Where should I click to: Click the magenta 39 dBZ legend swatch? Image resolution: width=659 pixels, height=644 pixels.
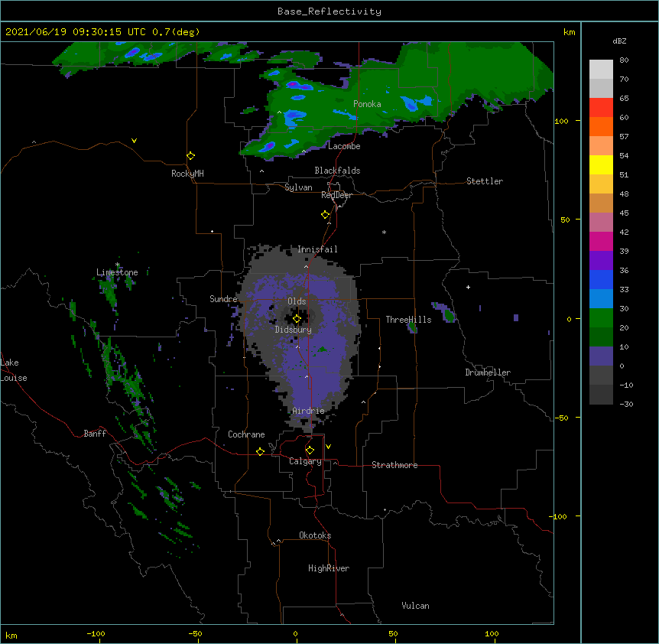point(601,241)
